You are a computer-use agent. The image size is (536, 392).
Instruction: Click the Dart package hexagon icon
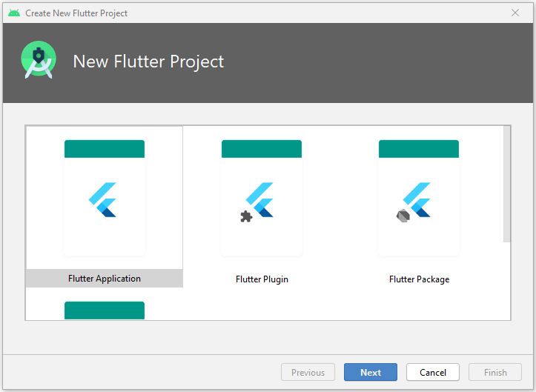[x=403, y=216]
